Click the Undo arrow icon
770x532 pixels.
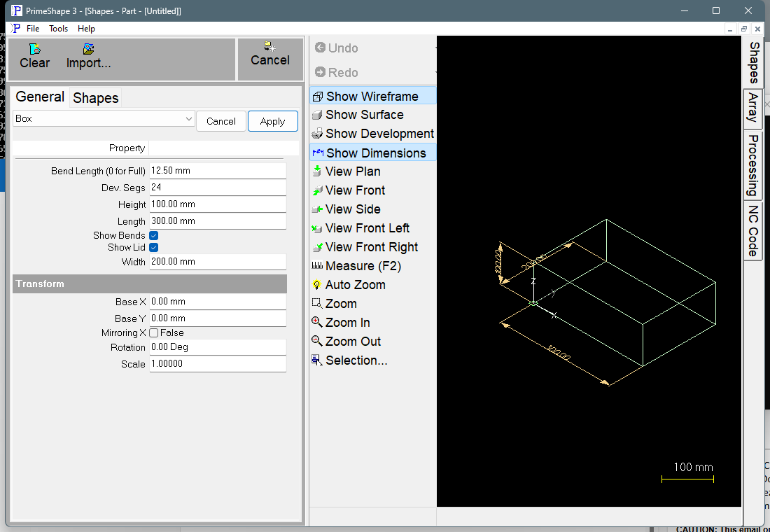tap(320, 48)
